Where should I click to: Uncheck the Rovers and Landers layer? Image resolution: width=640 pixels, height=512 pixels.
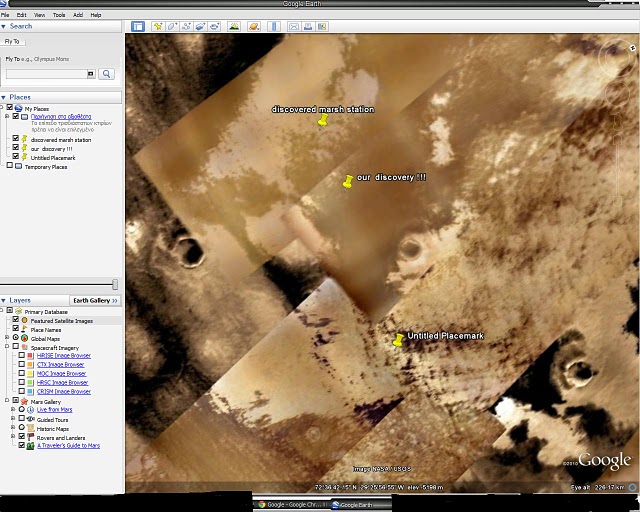tap(22, 436)
